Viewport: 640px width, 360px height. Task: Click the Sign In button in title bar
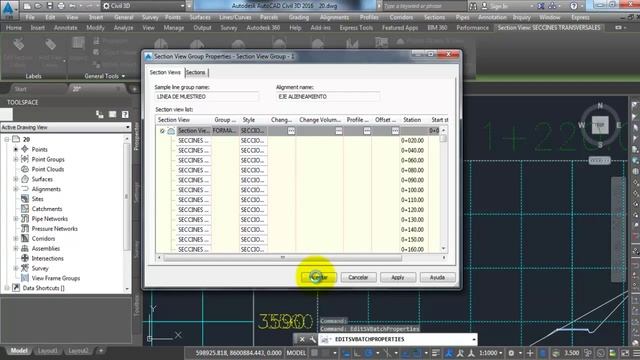500,6
